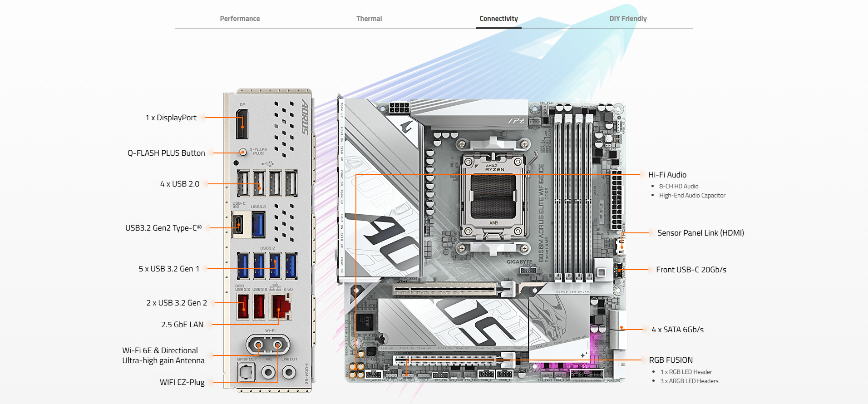The height and width of the screenshot is (404, 868).
Task: Click the single blue USB3.2 port beside USB-C
Action: (x=258, y=224)
